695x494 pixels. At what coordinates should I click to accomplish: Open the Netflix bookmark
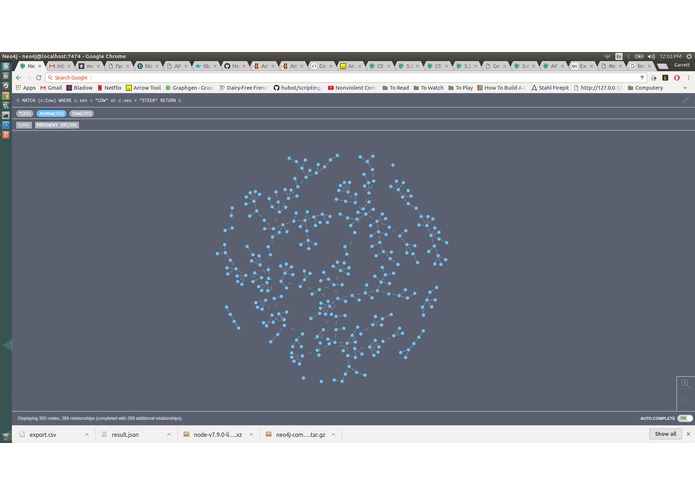pos(109,88)
